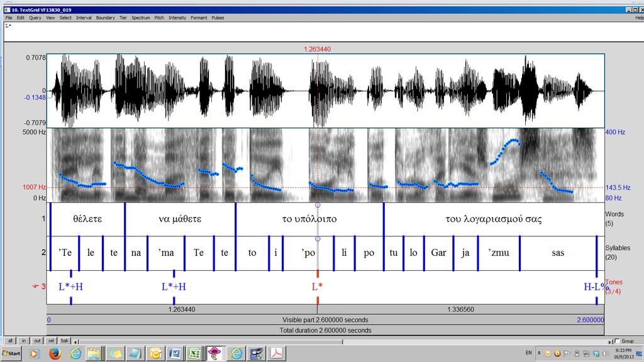644x362 pixels.
Task: Select the syllable interval 'tu'
Action: click(x=394, y=253)
